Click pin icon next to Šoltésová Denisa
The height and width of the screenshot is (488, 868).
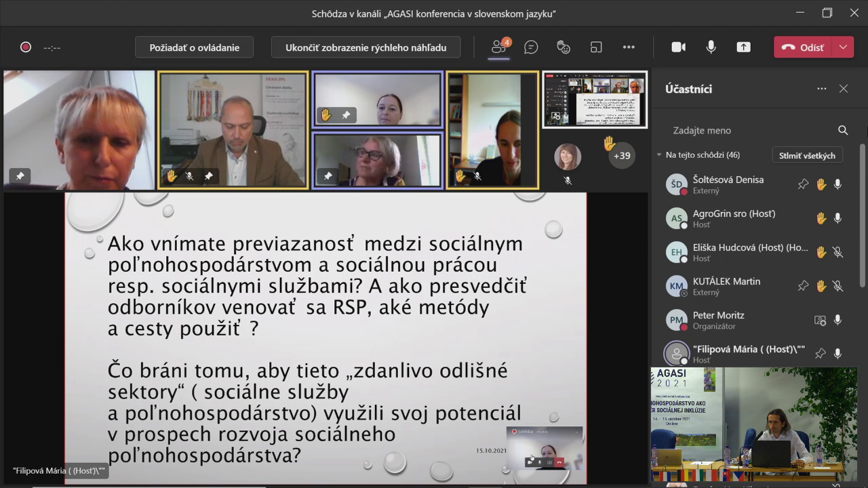pyautogui.click(x=804, y=184)
